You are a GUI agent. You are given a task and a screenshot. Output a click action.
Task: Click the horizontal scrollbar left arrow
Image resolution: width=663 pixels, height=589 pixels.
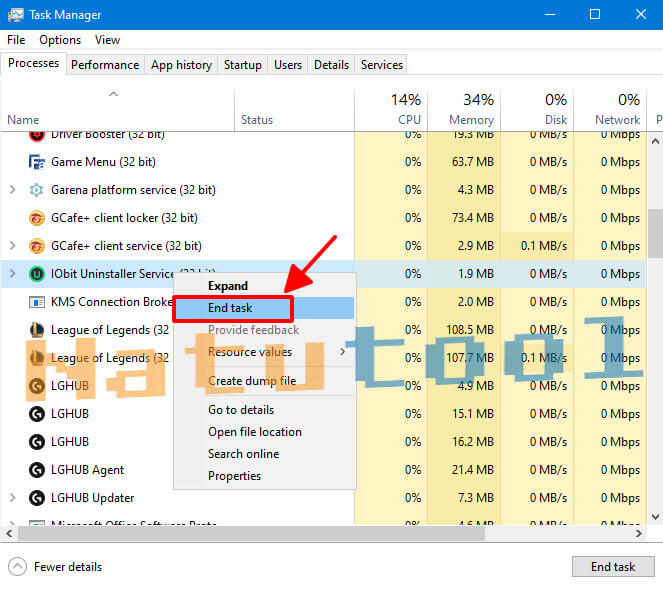tap(9, 534)
